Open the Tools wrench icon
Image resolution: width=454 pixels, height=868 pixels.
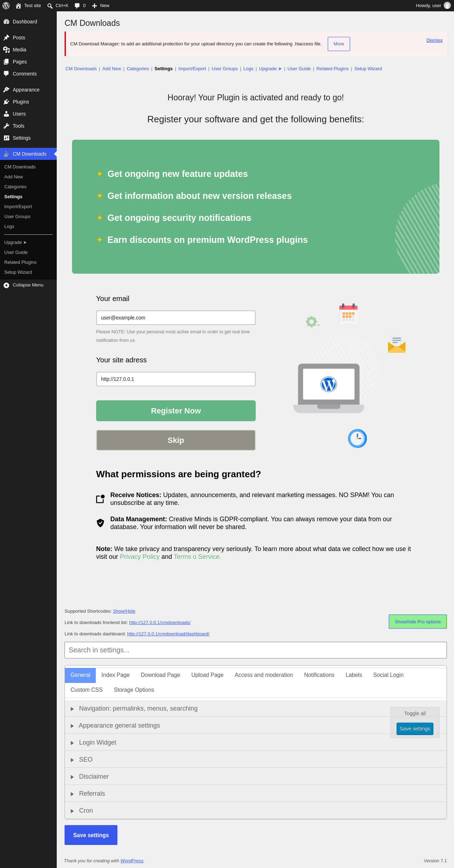pyautogui.click(x=6, y=126)
